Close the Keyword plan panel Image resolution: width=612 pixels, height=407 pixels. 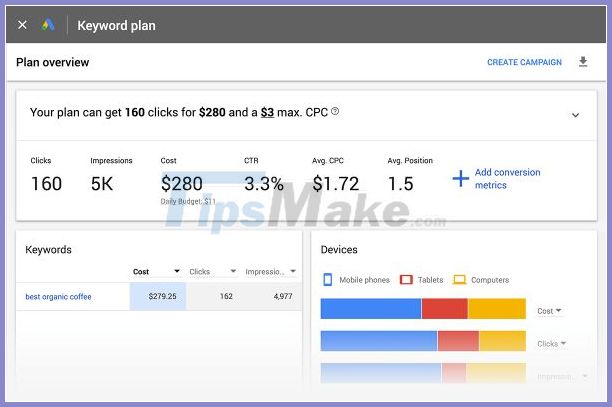(x=22, y=25)
